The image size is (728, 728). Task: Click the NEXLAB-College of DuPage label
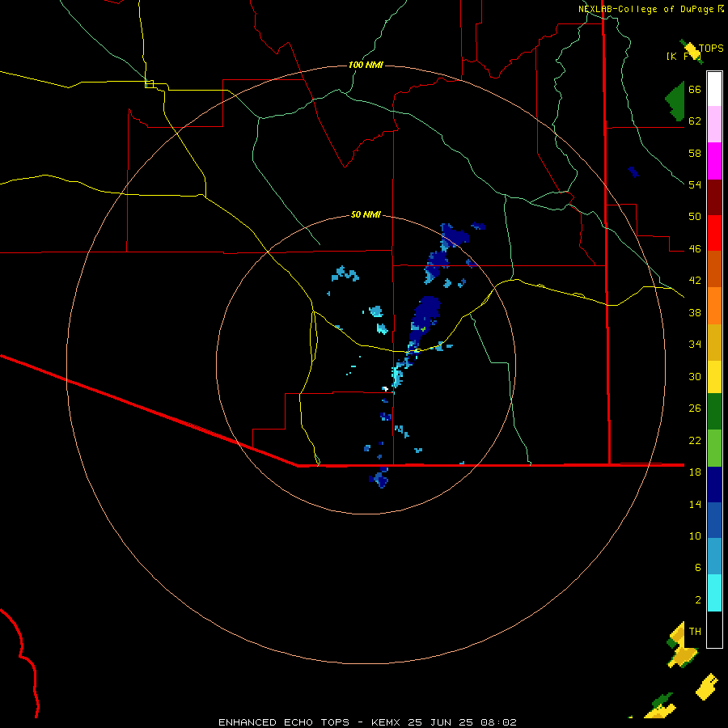tap(646, 9)
